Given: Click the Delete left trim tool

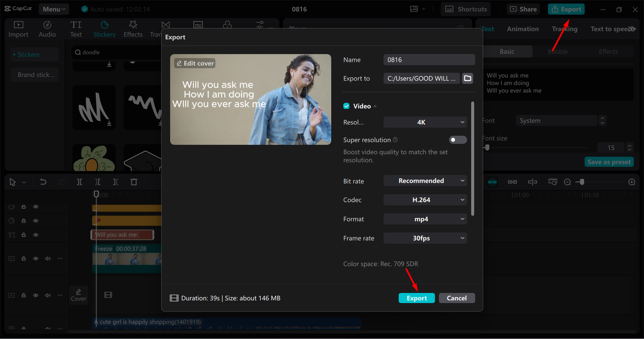Looking at the screenshot, I should (x=98, y=182).
